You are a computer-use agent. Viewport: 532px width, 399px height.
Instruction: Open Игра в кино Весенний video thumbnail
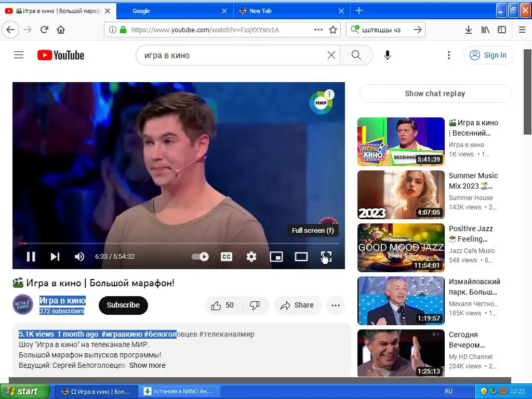tap(401, 141)
